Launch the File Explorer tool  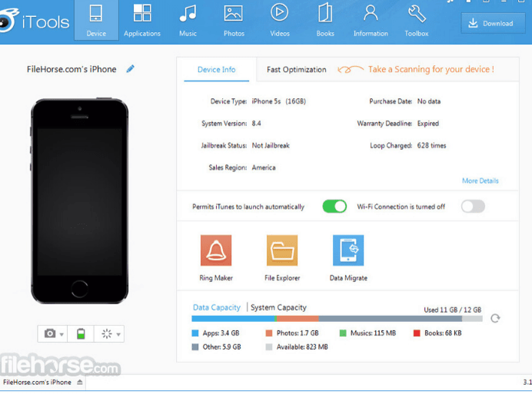point(282,258)
